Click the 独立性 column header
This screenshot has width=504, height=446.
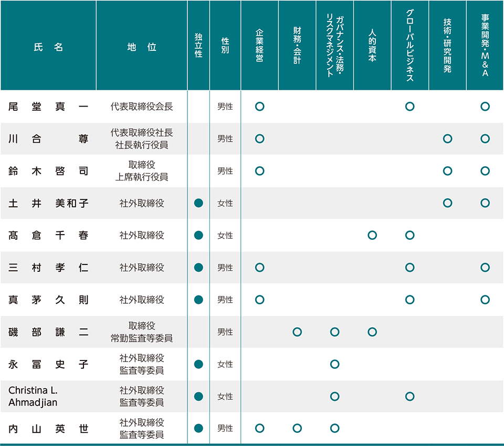198,45
